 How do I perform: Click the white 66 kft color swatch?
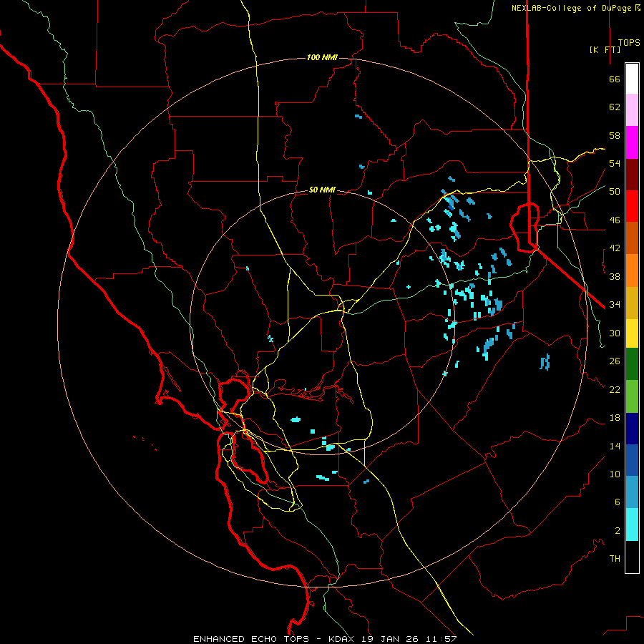[632, 79]
